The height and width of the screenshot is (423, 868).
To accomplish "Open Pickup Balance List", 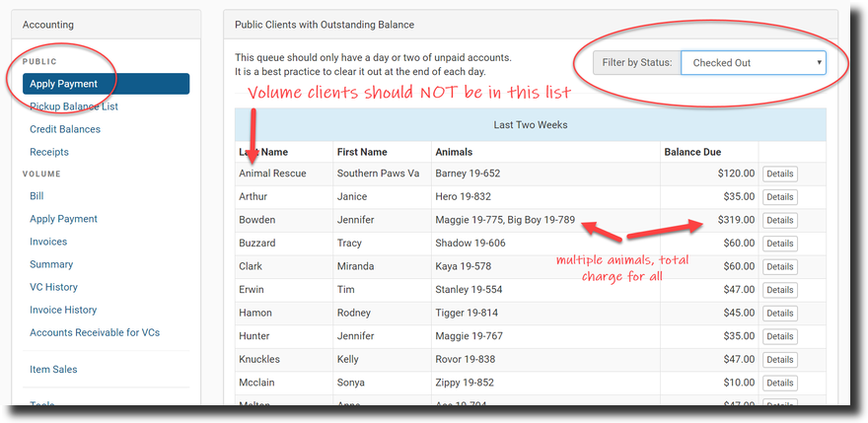I will tap(74, 106).
